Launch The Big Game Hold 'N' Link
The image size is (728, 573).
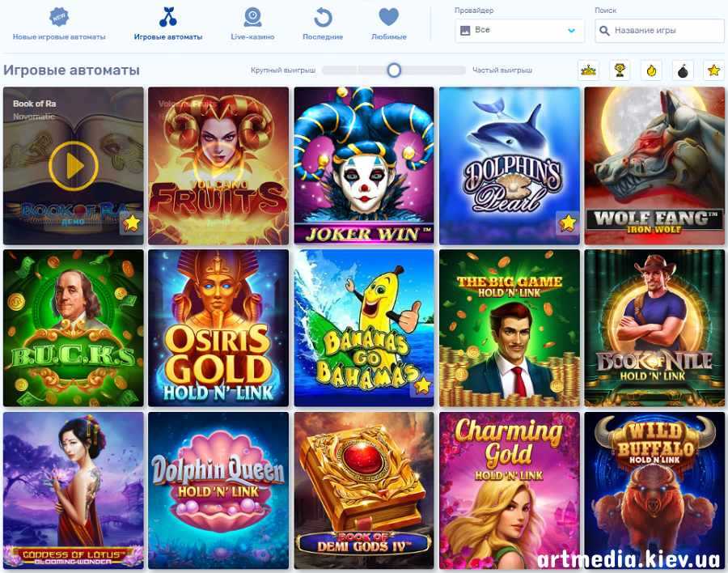(x=510, y=328)
